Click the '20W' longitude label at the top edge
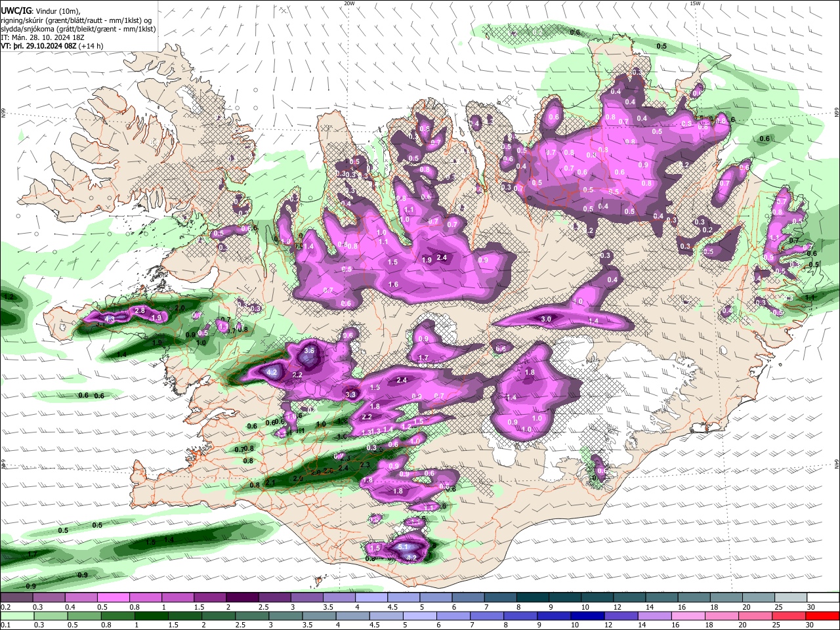Screen dimensions: 840x630 point(349,3)
